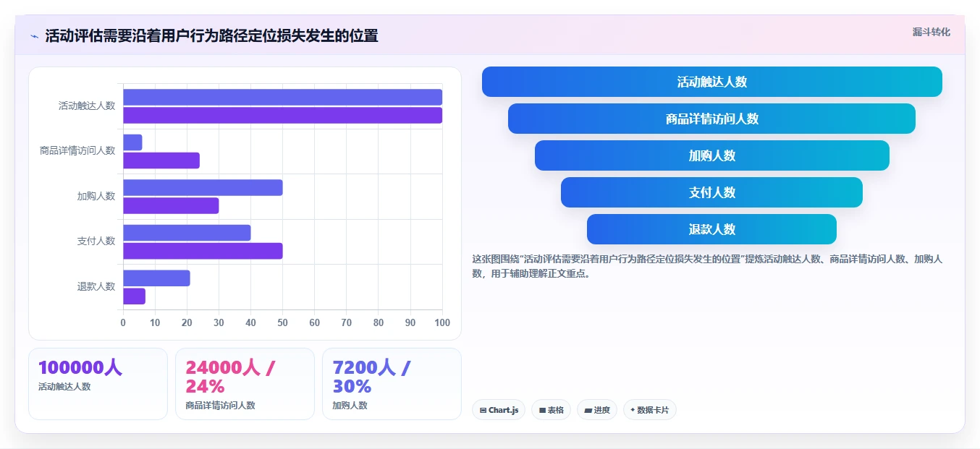
Task: Click the description paragraph below the funnel
Action: click(x=706, y=266)
